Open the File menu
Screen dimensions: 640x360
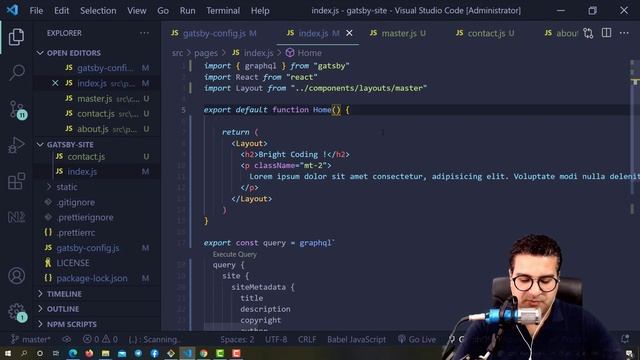point(36,11)
